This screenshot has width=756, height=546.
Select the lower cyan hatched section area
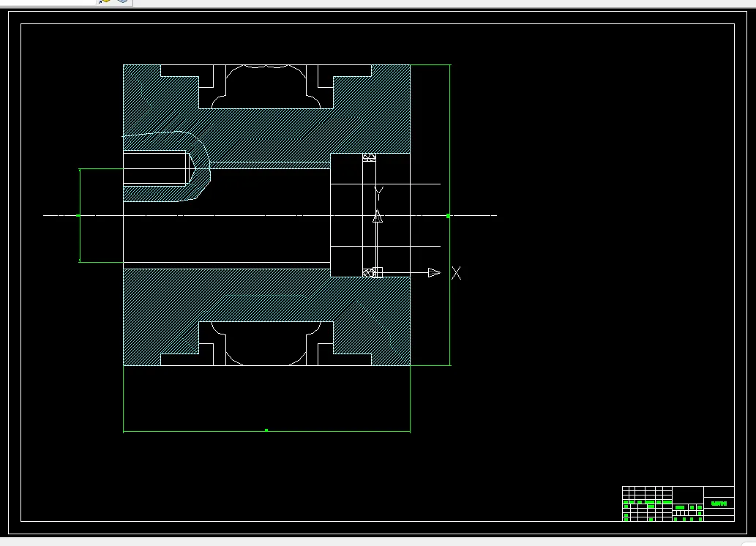[266, 309]
